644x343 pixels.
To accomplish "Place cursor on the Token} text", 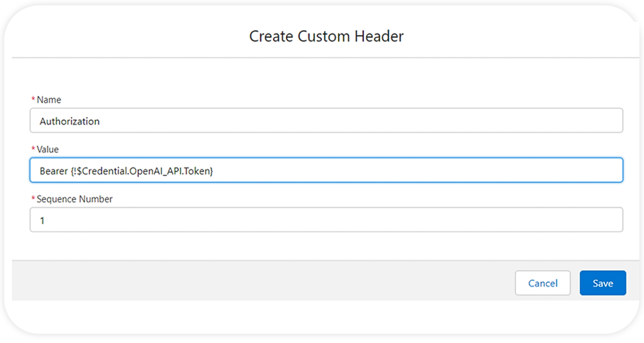I will (x=198, y=171).
